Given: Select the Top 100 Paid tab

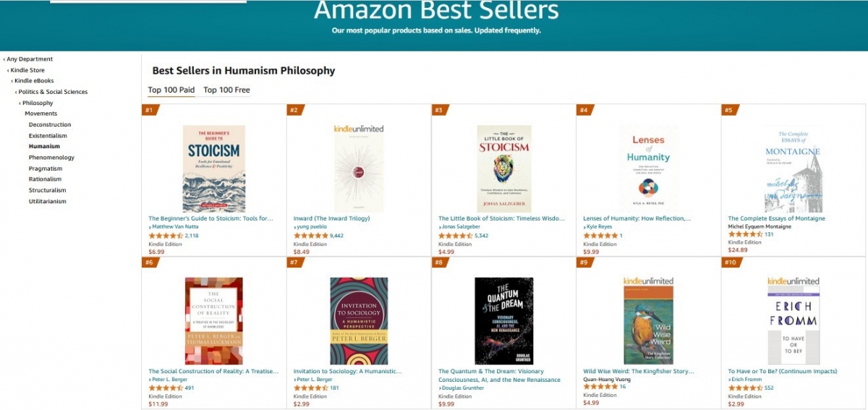Looking at the screenshot, I should (x=171, y=90).
